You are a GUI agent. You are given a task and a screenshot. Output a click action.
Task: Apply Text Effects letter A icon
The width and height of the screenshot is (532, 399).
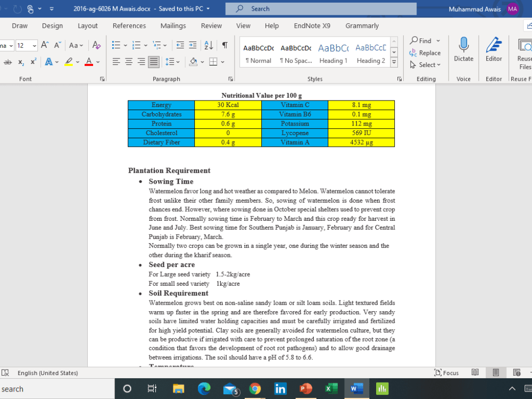(x=49, y=62)
